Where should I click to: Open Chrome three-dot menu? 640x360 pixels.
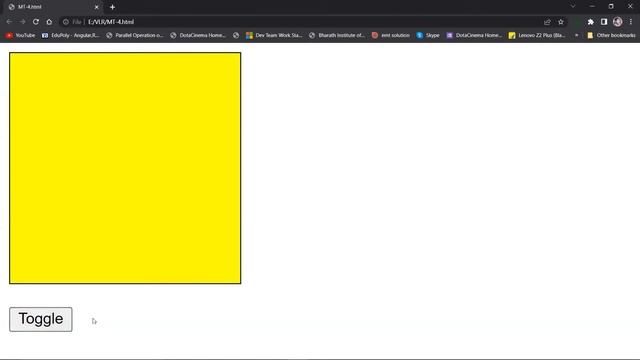(x=631, y=22)
